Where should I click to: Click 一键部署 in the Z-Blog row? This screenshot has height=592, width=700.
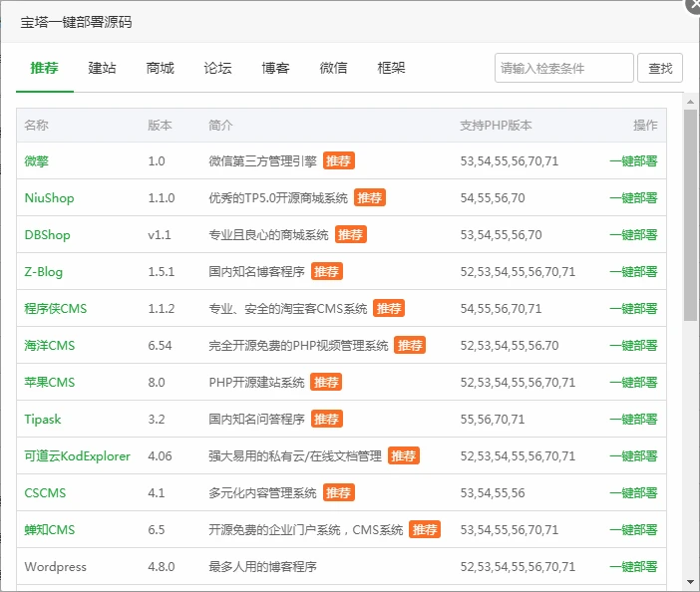(x=633, y=271)
